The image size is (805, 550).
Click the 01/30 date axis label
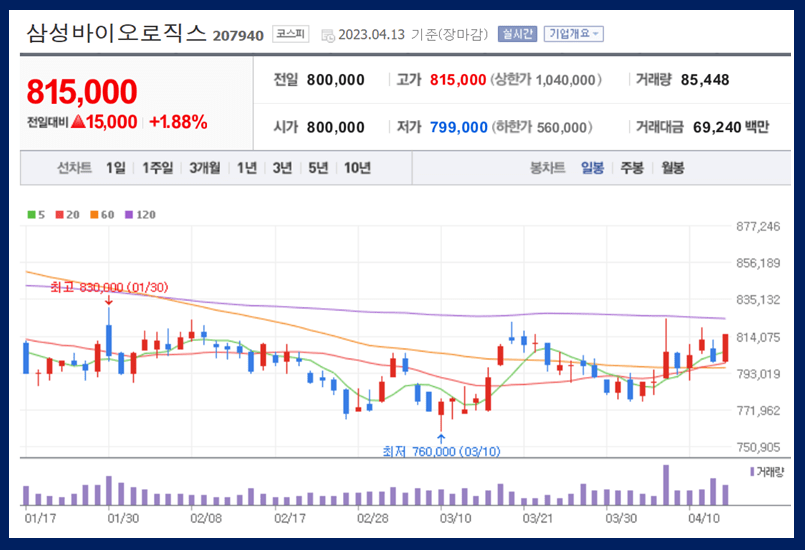123,518
